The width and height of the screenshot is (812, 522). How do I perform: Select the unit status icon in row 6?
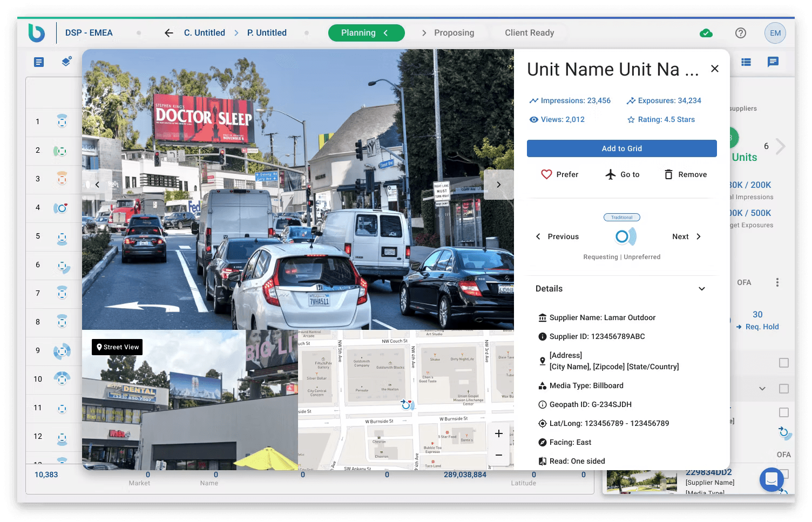click(63, 266)
